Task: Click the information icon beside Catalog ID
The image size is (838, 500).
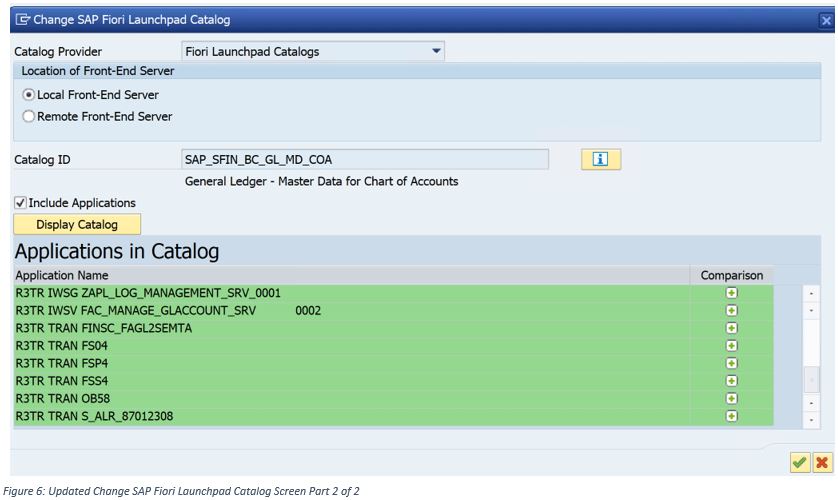Action: tap(601, 159)
